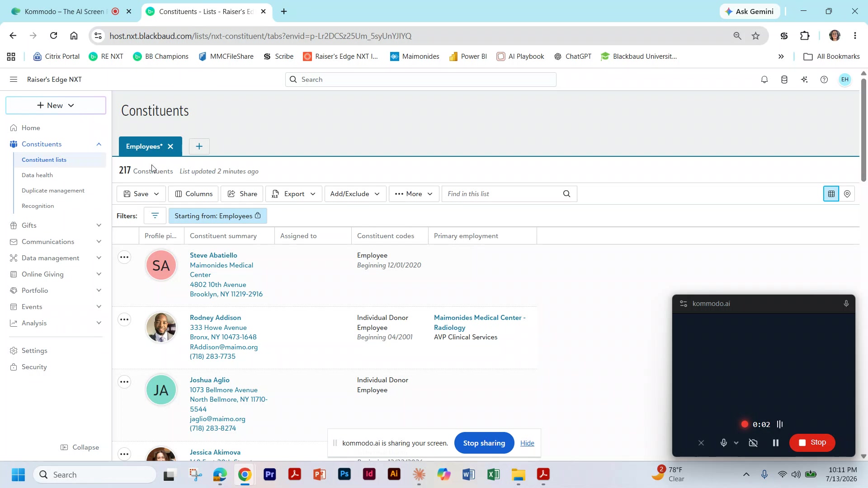
Task: Open the Export dropdown
Action: pos(293,194)
